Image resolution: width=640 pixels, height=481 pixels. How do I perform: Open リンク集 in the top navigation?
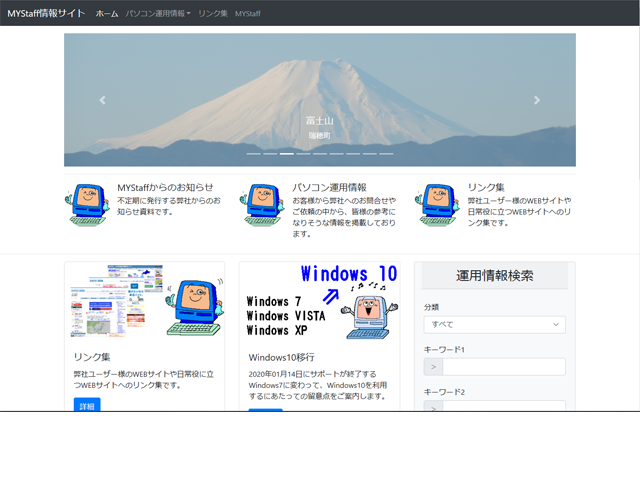click(213, 14)
